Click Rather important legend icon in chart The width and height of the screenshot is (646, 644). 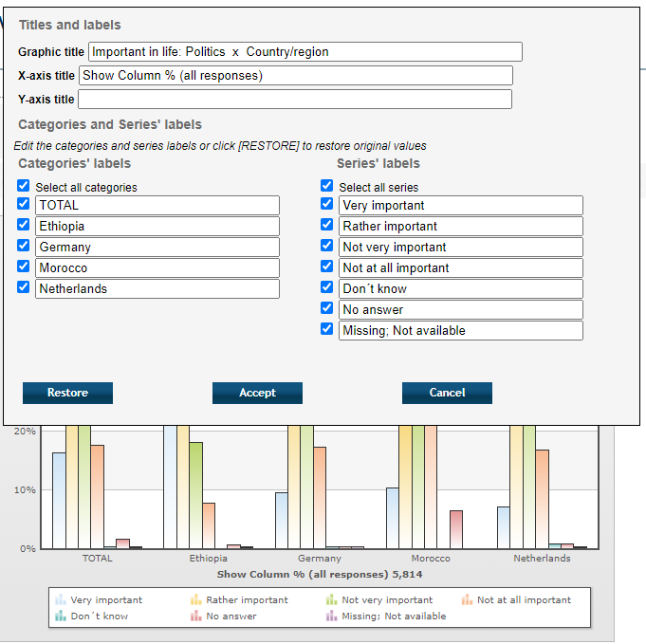point(196,599)
